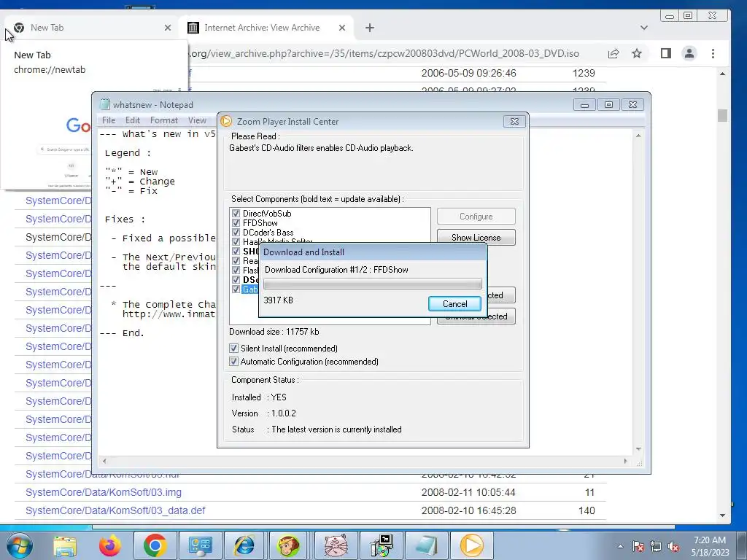
Task: Show hidden system tray icons arrow
Action: [x=620, y=546]
